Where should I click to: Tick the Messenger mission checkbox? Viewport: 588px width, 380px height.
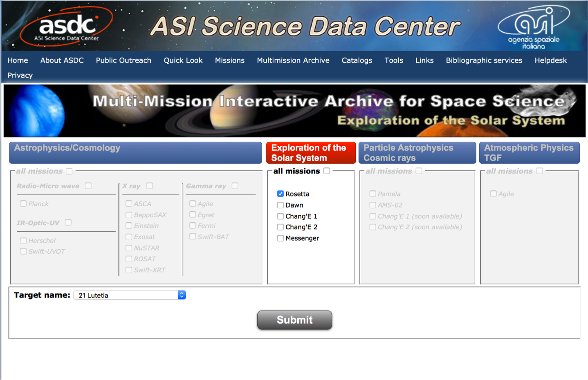(x=281, y=238)
